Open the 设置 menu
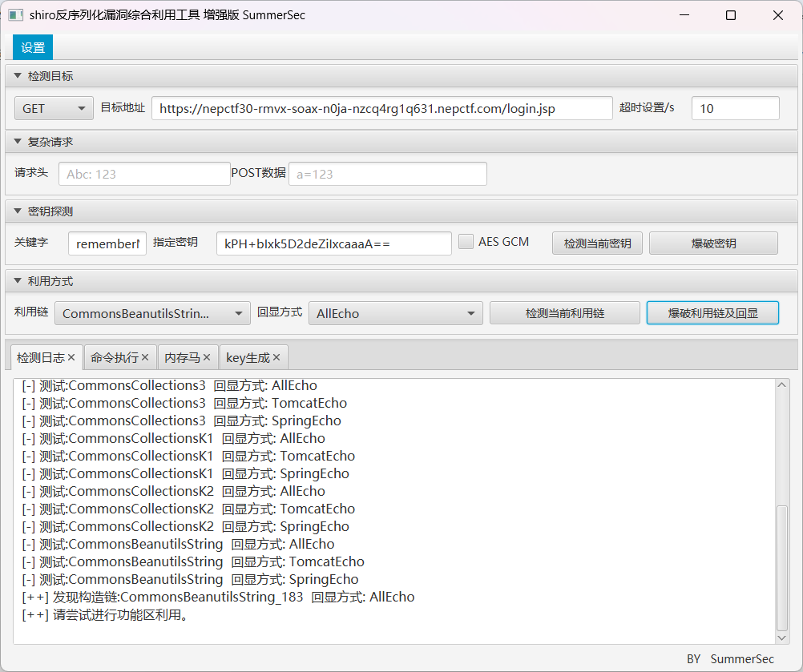Viewport: 803px width, 672px height. pyautogui.click(x=33, y=48)
